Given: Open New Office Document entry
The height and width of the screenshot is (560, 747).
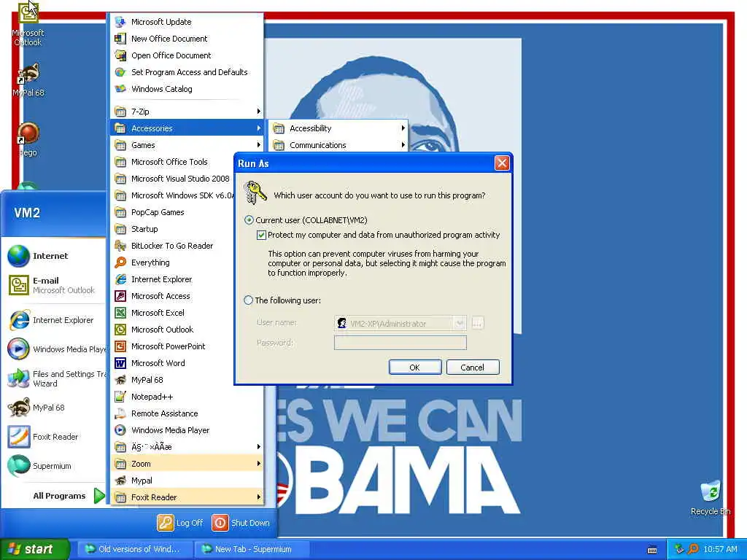Looking at the screenshot, I should point(187,39).
